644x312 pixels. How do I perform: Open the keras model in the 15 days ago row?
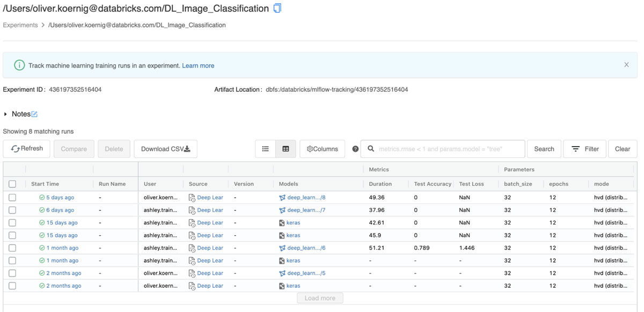point(293,223)
